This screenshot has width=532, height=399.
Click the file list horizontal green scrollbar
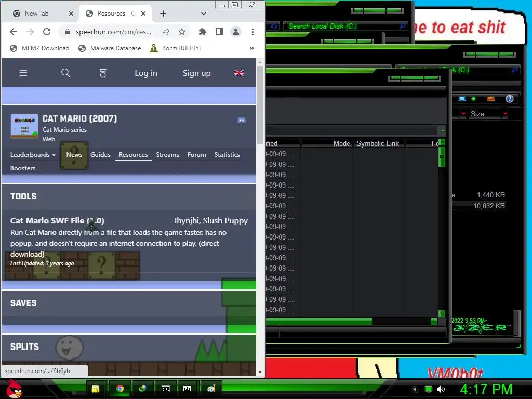point(319,321)
